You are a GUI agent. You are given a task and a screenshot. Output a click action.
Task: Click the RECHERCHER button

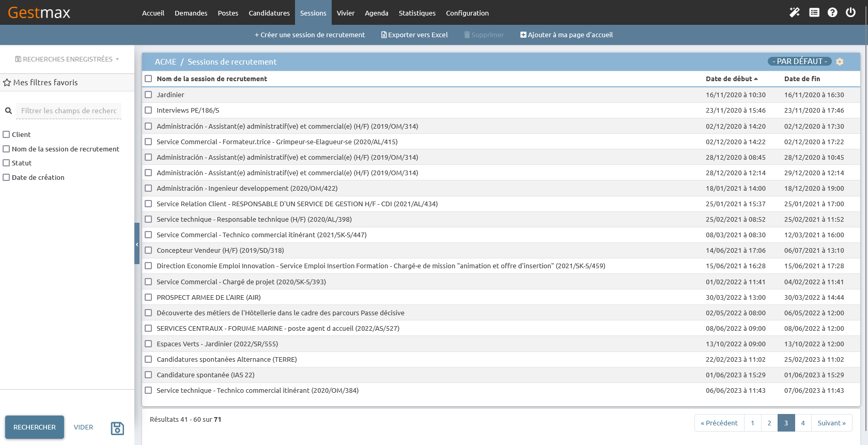point(35,427)
